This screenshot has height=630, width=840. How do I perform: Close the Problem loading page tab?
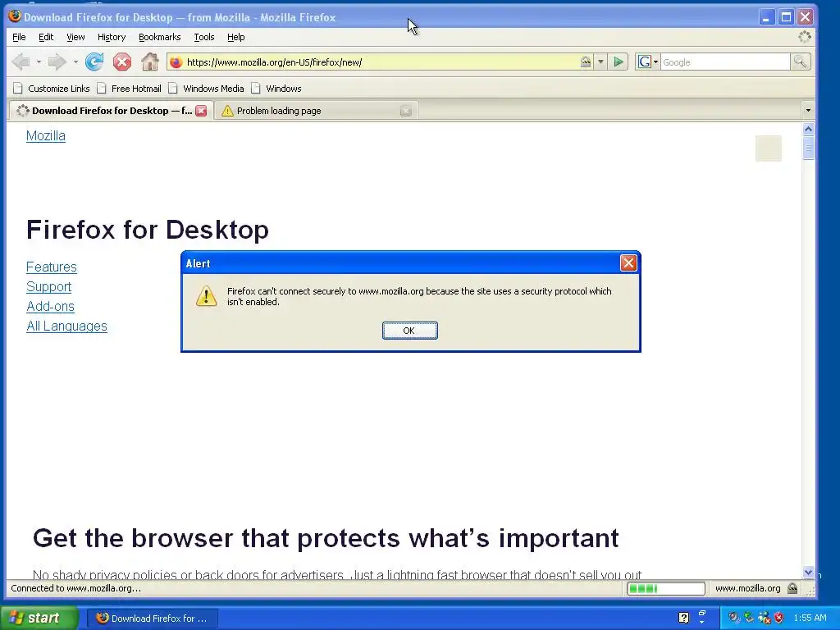pos(406,111)
